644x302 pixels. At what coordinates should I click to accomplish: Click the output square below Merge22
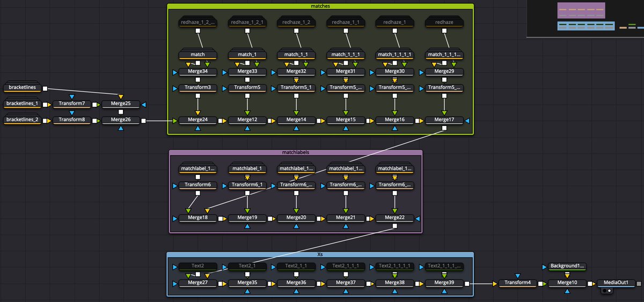click(x=394, y=226)
